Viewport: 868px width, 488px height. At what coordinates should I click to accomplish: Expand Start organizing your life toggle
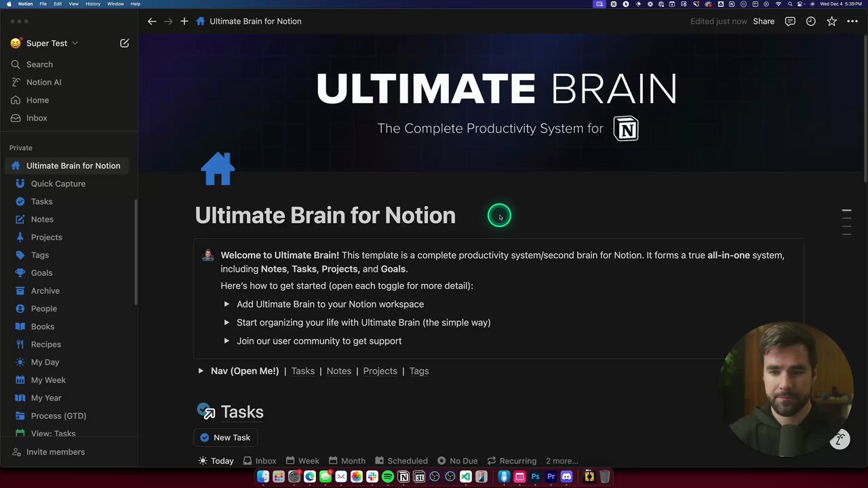pyautogui.click(x=226, y=323)
